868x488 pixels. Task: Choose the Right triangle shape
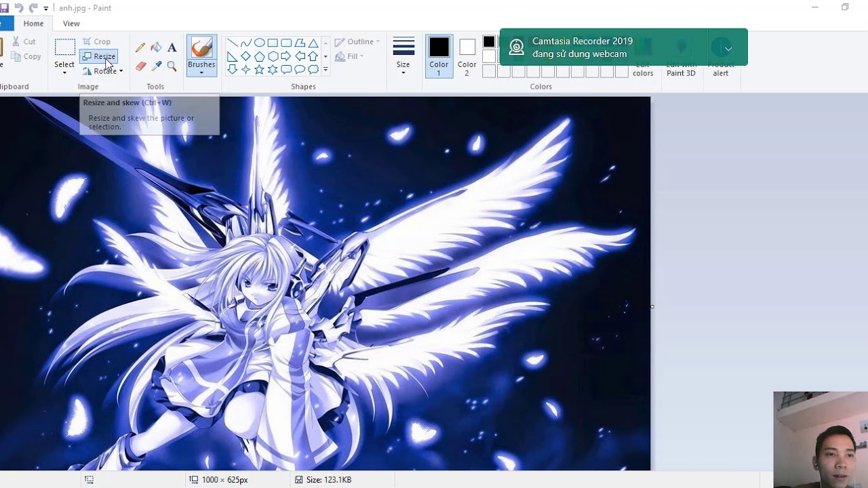232,56
